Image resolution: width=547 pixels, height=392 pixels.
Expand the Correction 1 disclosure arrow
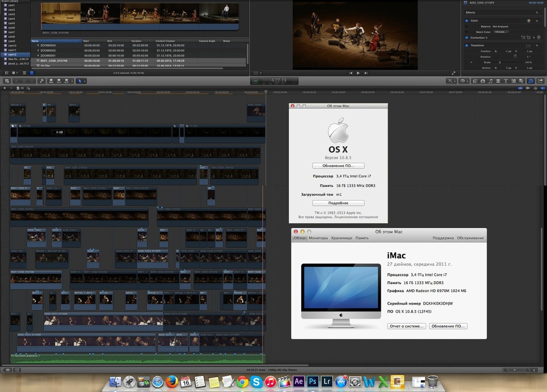pyautogui.click(x=539, y=37)
